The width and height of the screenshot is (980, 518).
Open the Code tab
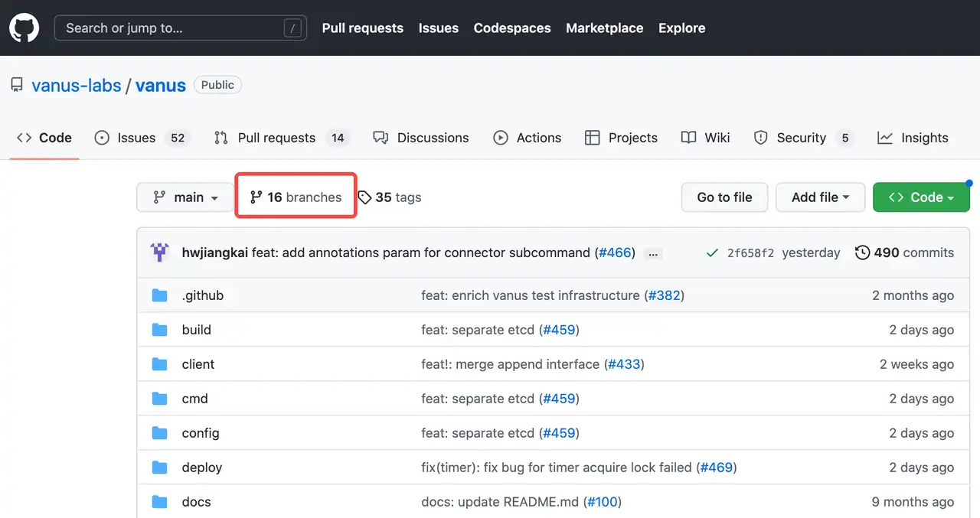[x=44, y=138]
